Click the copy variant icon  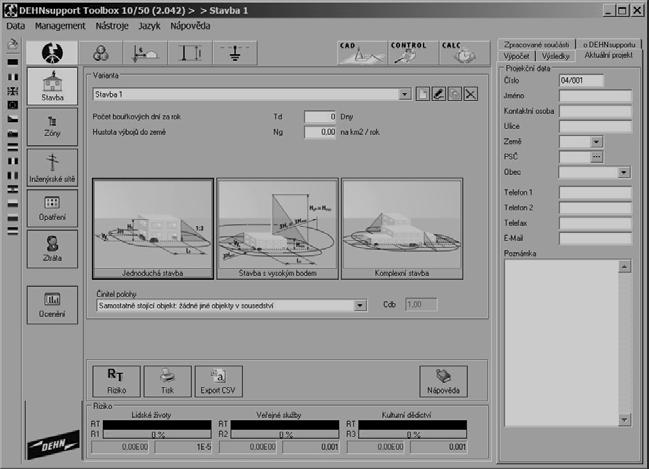pos(454,94)
